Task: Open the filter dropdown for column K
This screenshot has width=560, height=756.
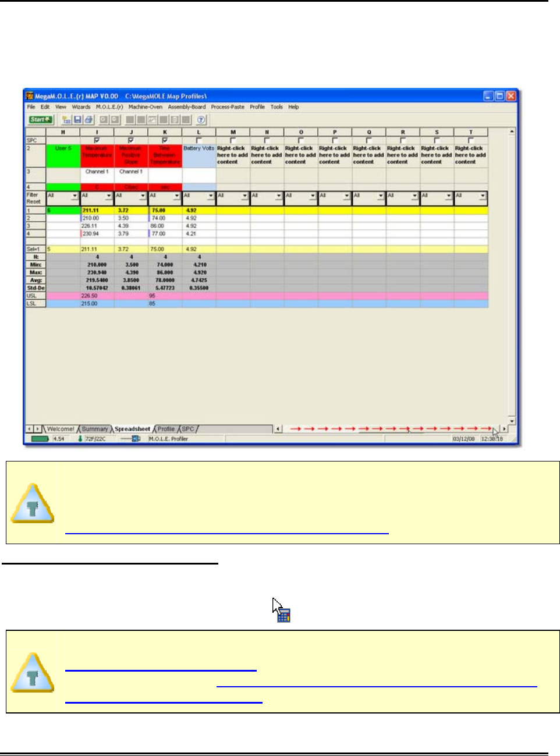Action: [x=177, y=196]
